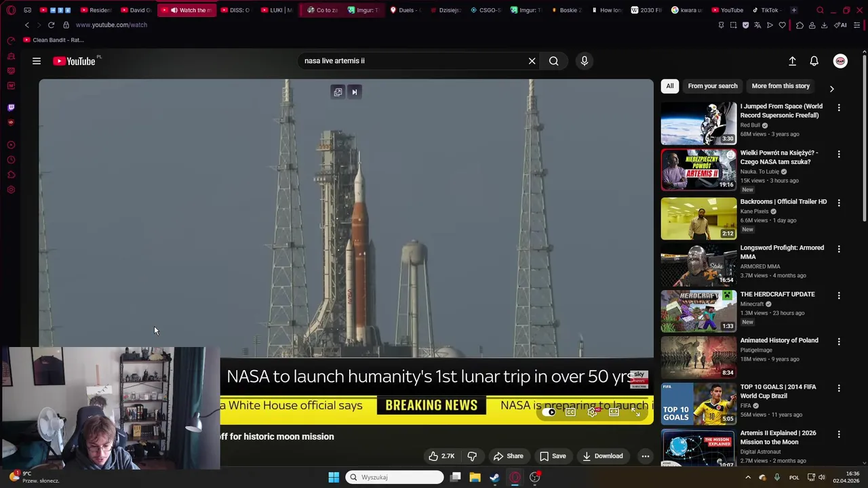Pop out the video with the detach icon
The image size is (868, 488).
[338, 92]
